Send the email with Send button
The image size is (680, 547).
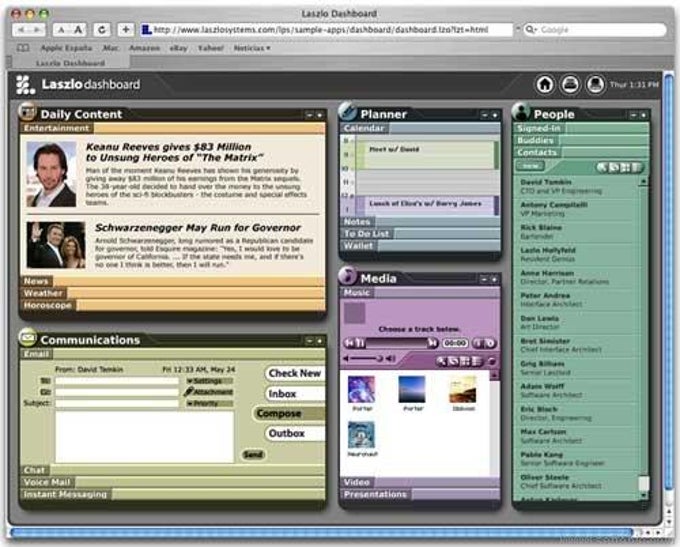(x=253, y=454)
